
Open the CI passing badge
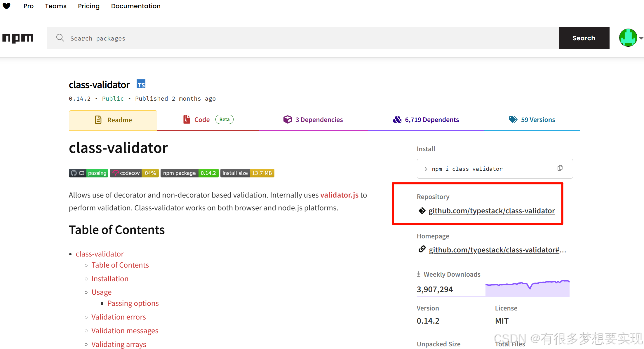coord(88,173)
